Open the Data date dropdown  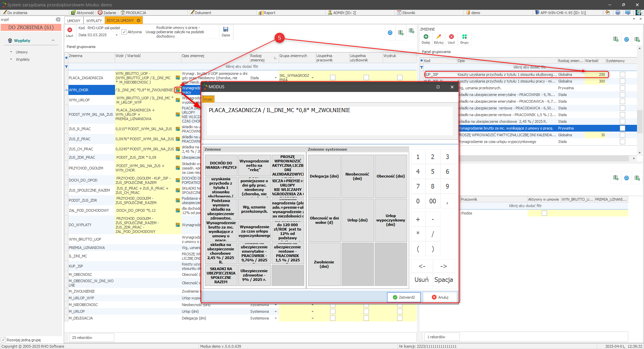[116, 35]
